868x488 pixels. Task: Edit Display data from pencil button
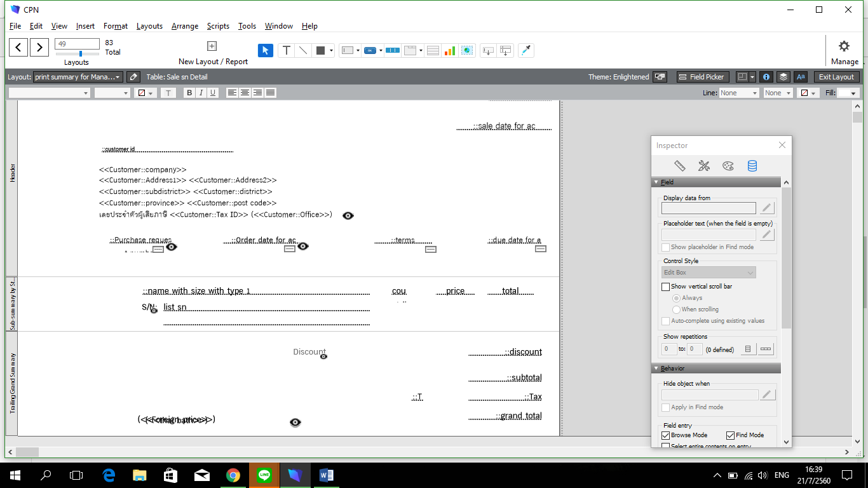pyautogui.click(x=767, y=208)
